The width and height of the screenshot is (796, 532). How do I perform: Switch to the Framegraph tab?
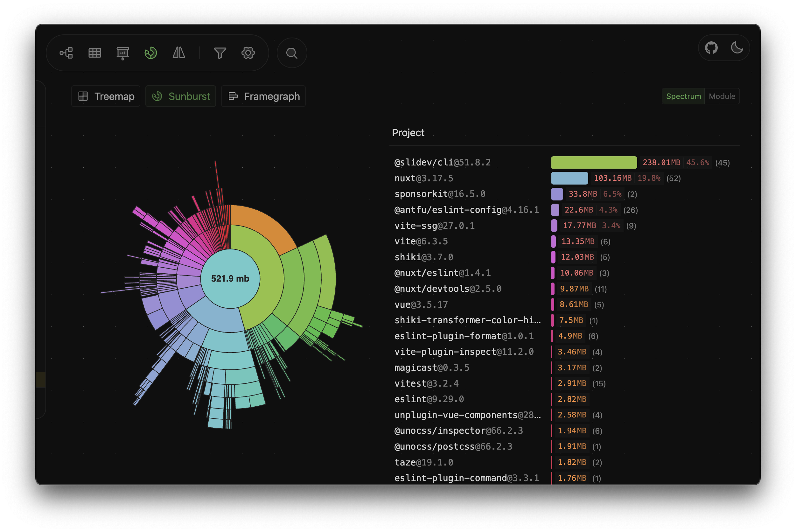point(263,96)
